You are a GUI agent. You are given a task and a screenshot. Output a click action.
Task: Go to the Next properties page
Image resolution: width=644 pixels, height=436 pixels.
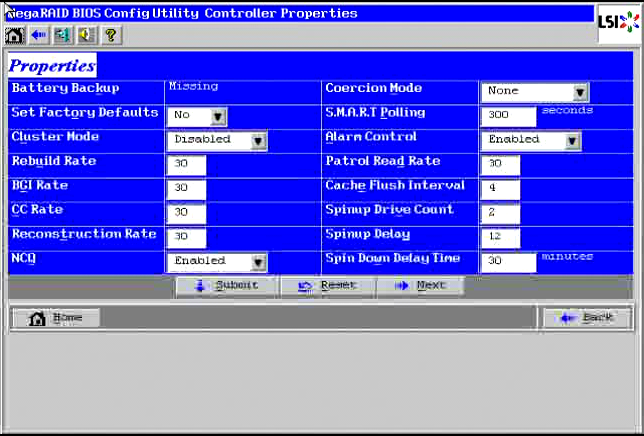[420, 286]
